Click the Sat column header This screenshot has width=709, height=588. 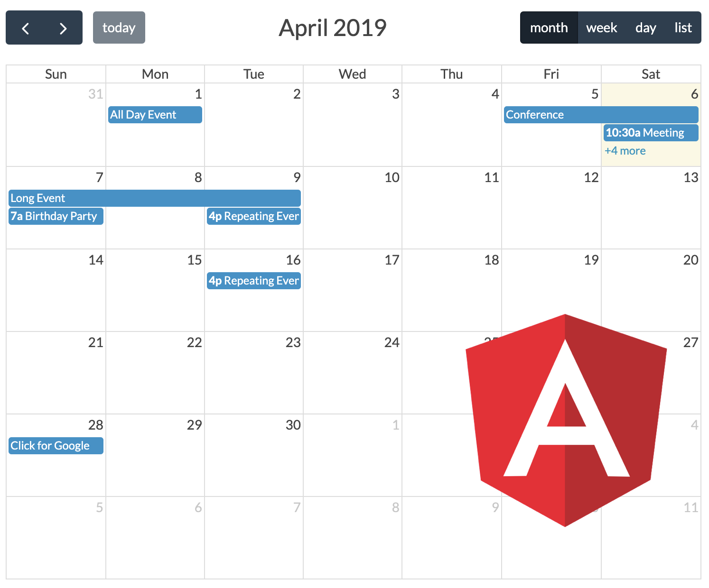(x=651, y=74)
